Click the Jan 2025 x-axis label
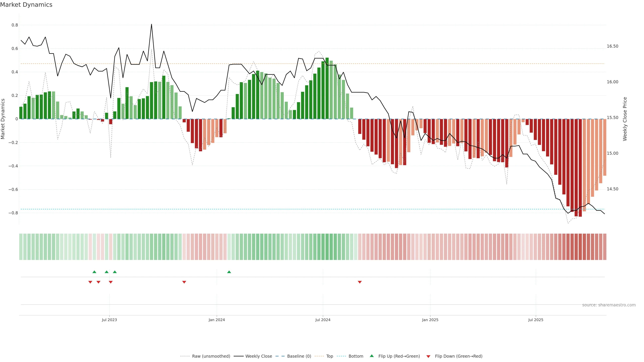Viewport: 644px width, 362px height. click(x=430, y=320)
